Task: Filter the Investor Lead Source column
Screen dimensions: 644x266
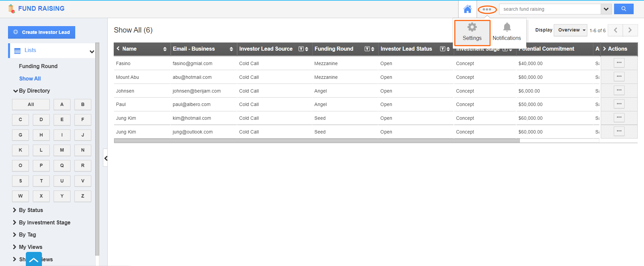Action: coord(301,49)
